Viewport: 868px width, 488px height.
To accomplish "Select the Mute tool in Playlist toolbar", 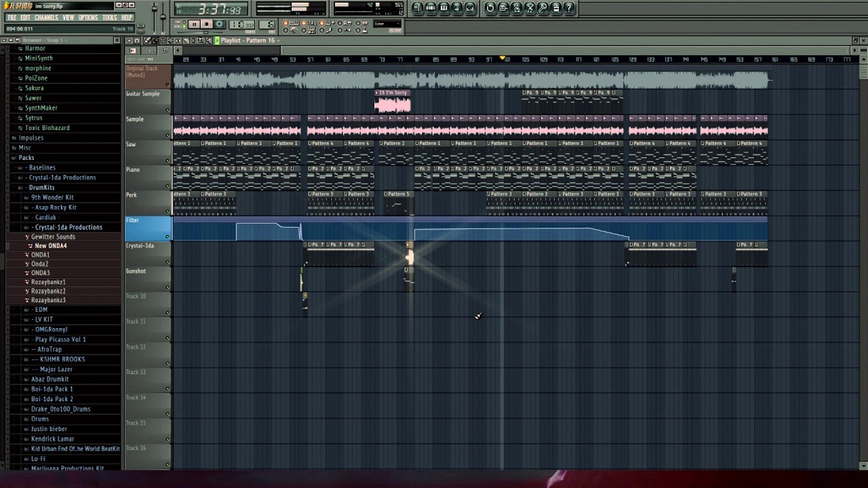I will (x=170, y=41).
